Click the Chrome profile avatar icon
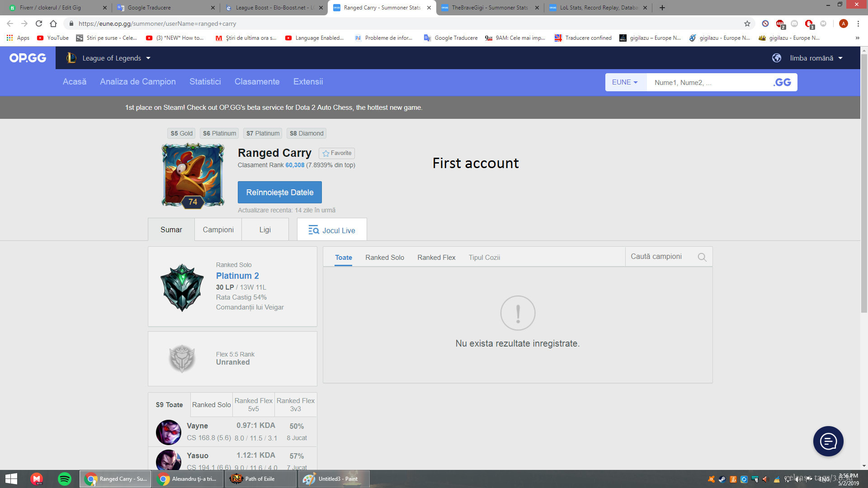Viewport: 868px width, 488px height. pyautogui.click(x=843, y=23)
